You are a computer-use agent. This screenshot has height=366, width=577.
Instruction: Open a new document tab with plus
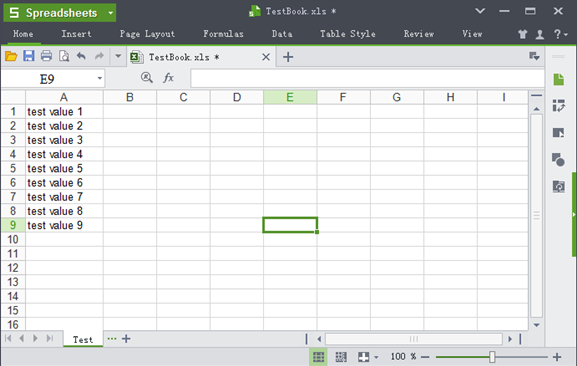tap(288, 57)
